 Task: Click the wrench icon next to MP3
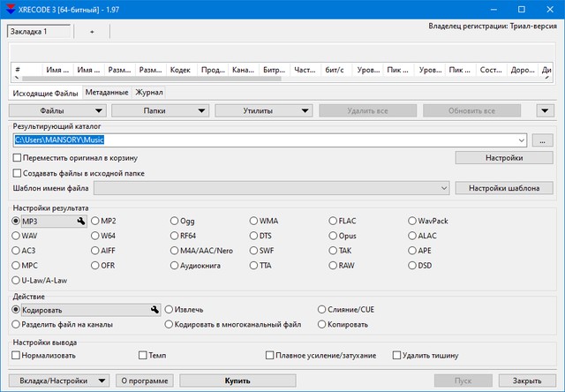pyautogui.click(x=80, y=221)
